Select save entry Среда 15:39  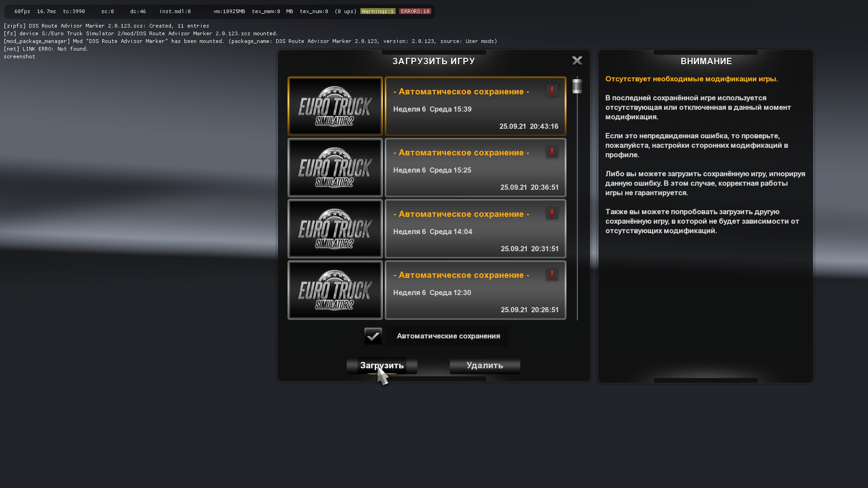(x=475, y=106)
